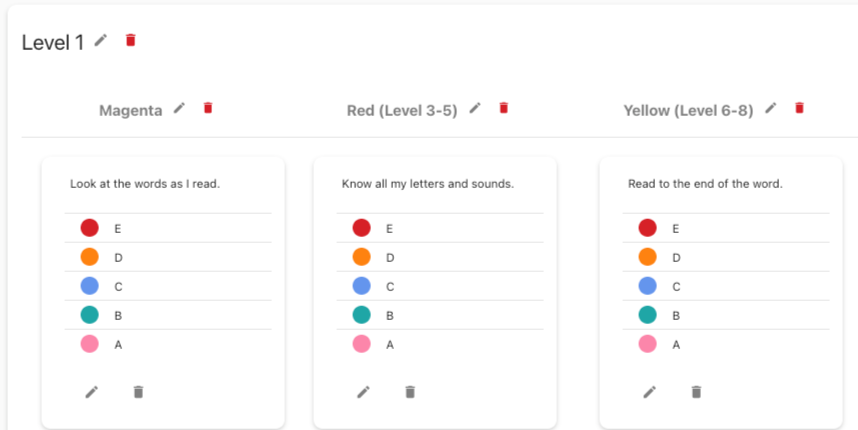
Task: Edit the 'Know all my letters' card
Action: pos(364,392)
